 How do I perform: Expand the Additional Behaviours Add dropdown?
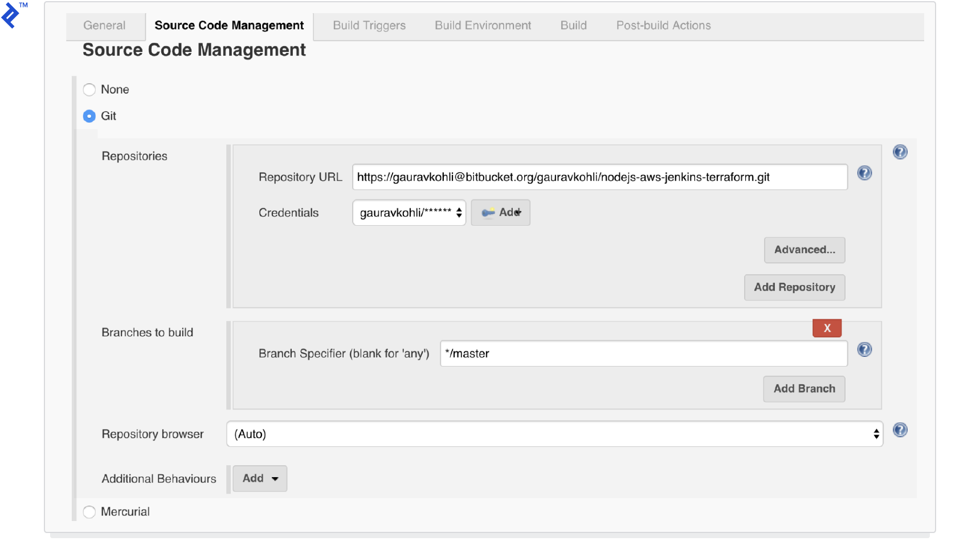[259, 478]
